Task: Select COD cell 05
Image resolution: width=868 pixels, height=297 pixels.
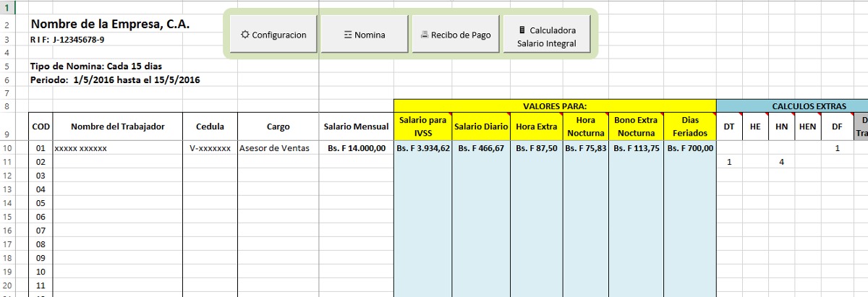Action: [x=41, y=203]
